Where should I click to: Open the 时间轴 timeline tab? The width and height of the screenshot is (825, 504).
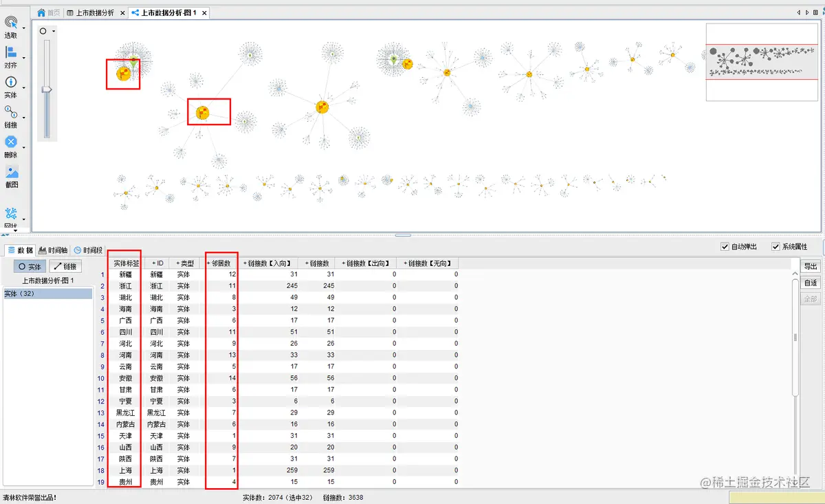(54, 250)
